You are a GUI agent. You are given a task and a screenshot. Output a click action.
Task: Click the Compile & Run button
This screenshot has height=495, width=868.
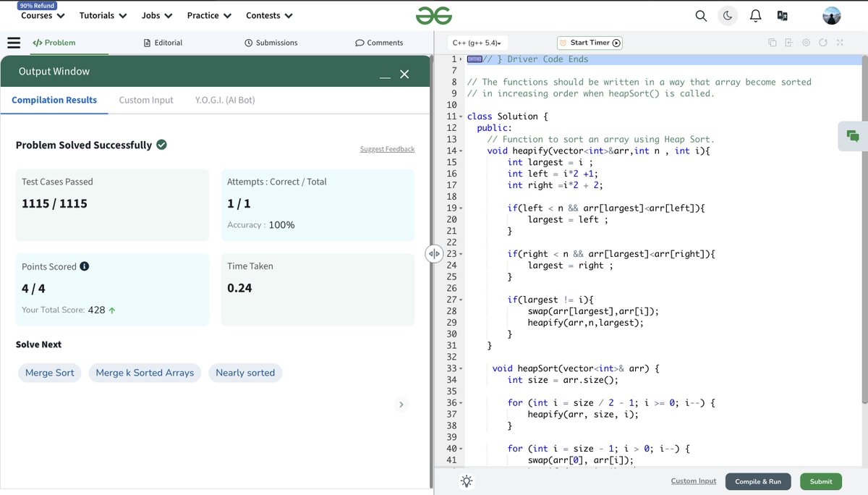tap(758, 481)
